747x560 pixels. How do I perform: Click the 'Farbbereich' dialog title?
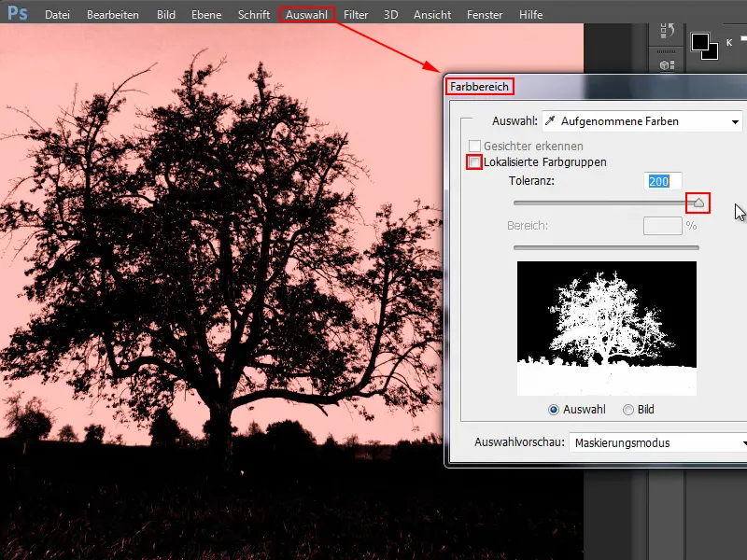(x=479, y=87)
